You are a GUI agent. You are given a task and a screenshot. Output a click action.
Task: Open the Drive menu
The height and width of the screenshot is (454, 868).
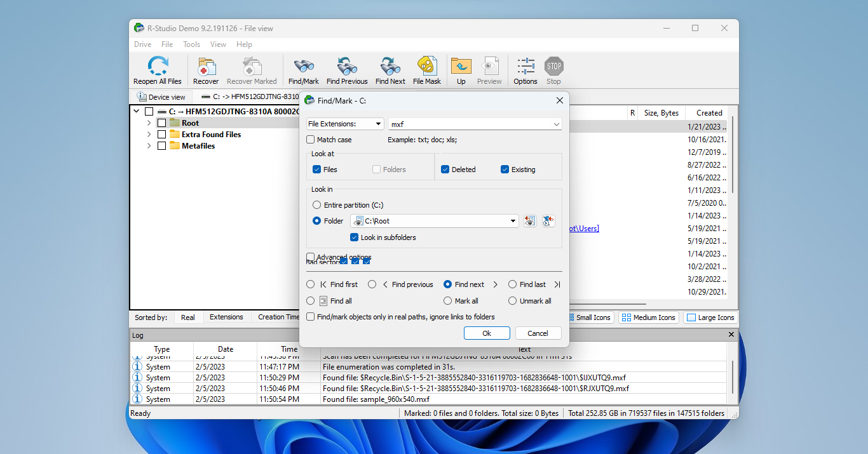pos(143,44)
